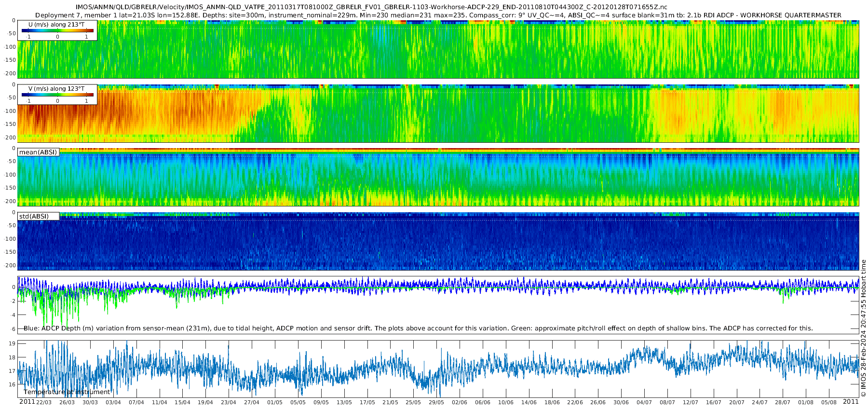Click the 01/05 date tick label
868x410 pixels.
point(275,402)
